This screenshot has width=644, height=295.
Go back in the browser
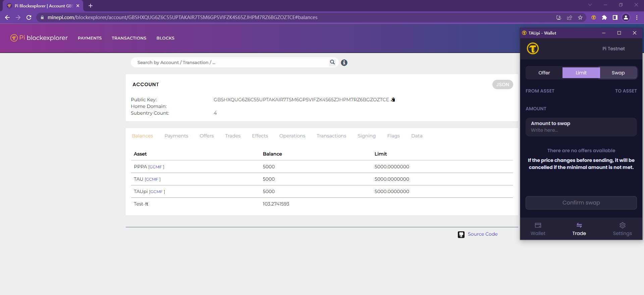[7, 17]
